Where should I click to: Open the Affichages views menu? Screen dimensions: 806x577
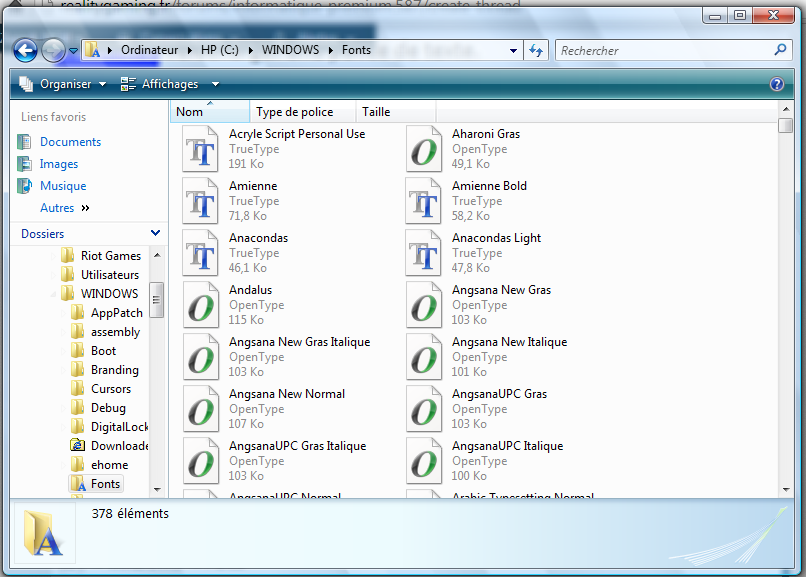pyautogui.click(x=159, y=84)
